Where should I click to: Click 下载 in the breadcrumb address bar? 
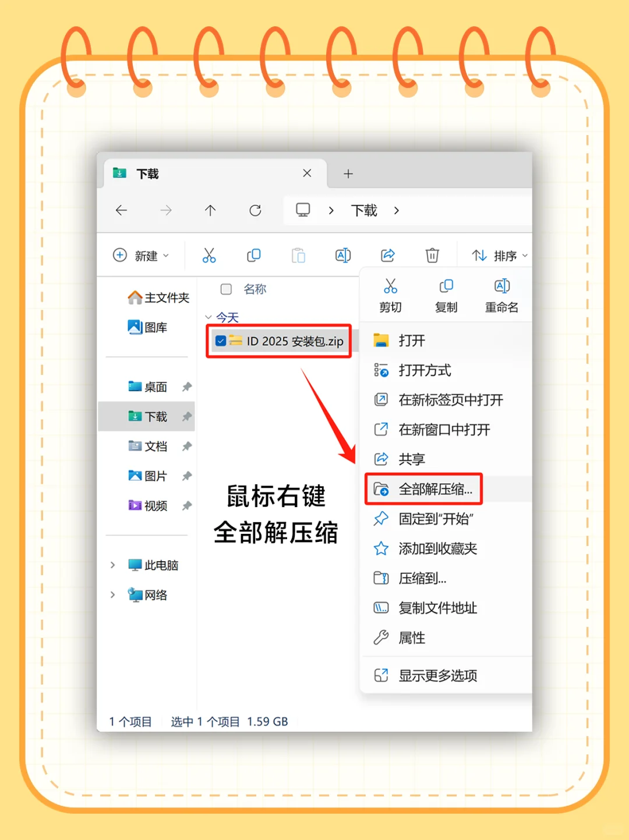pyautogui.click(x=363, y=211)
